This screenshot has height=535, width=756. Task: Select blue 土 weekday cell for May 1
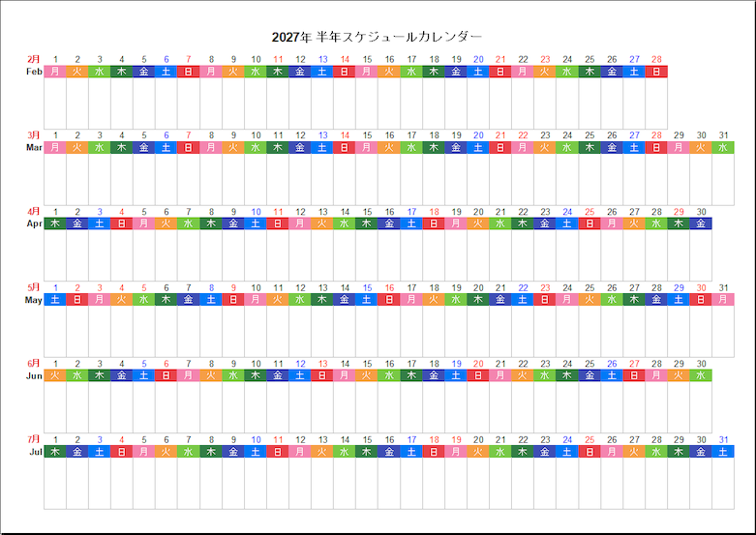click(55, 300)
